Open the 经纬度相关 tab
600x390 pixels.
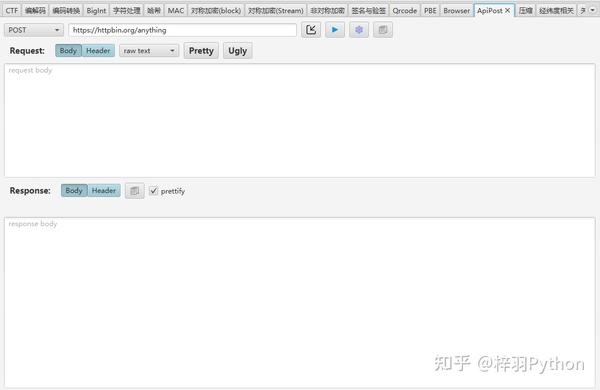[556, 11]
